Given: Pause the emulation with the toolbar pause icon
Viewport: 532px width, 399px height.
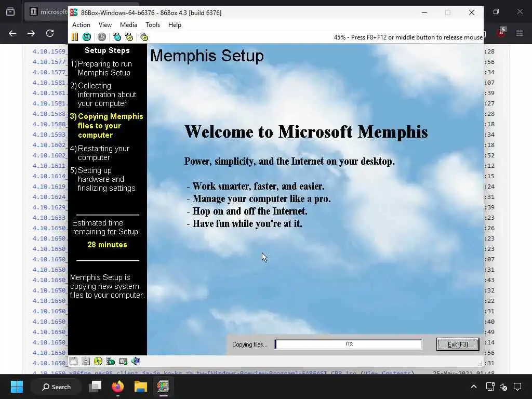Looking at the screenshot, I should tap(75, 37).
